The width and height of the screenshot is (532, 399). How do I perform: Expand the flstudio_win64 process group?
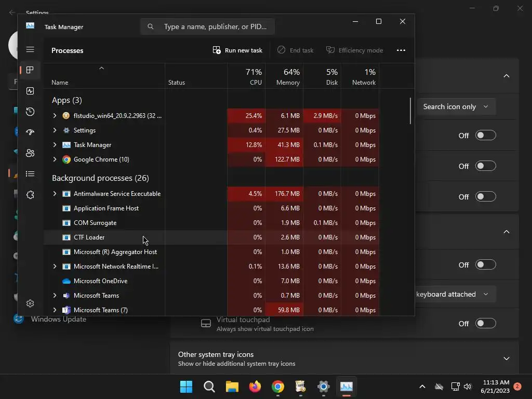click(x=55, y=116)
